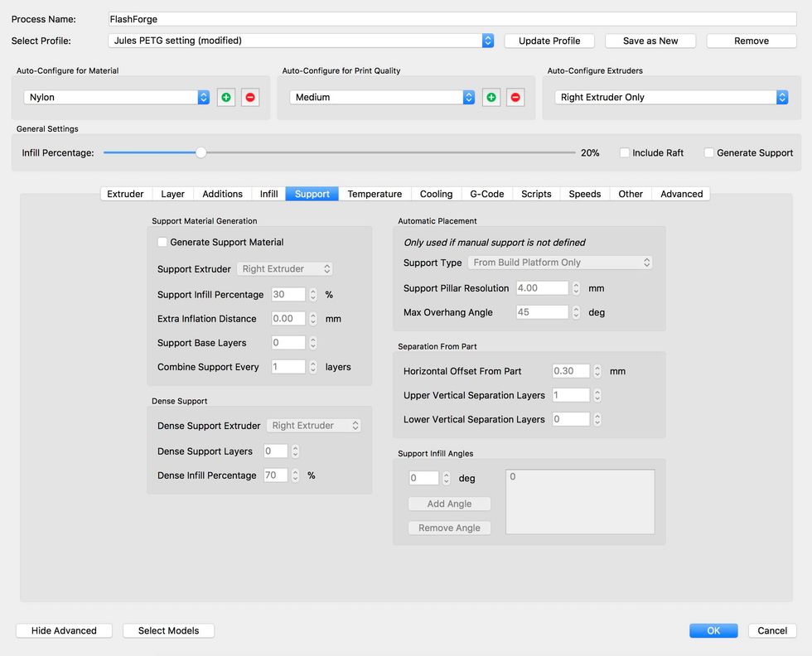Open the Select Profile dropdown
Viewport: 812px width, 656px height.
point(302,41)
